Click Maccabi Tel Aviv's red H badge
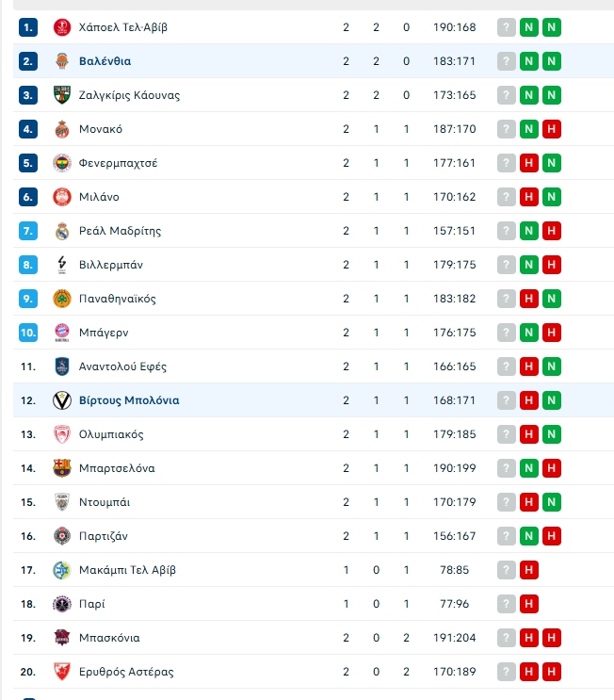This screenshot has height=700, width=614. tap(529, 570)
